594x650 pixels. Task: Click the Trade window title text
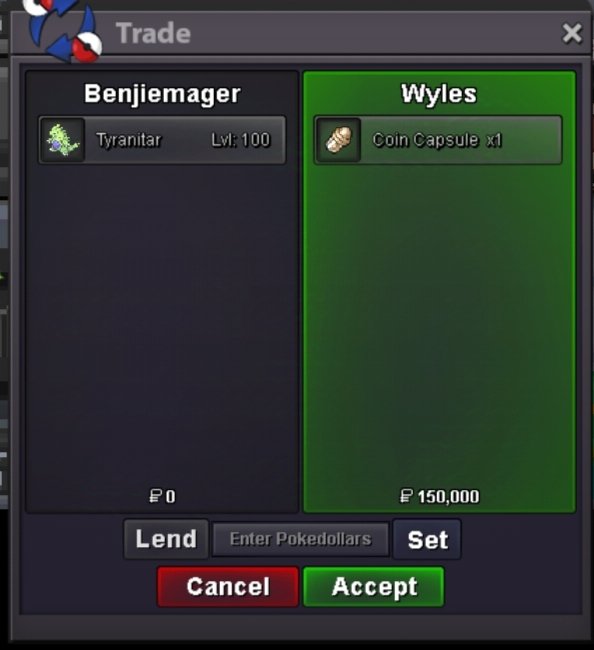point(153,33)
